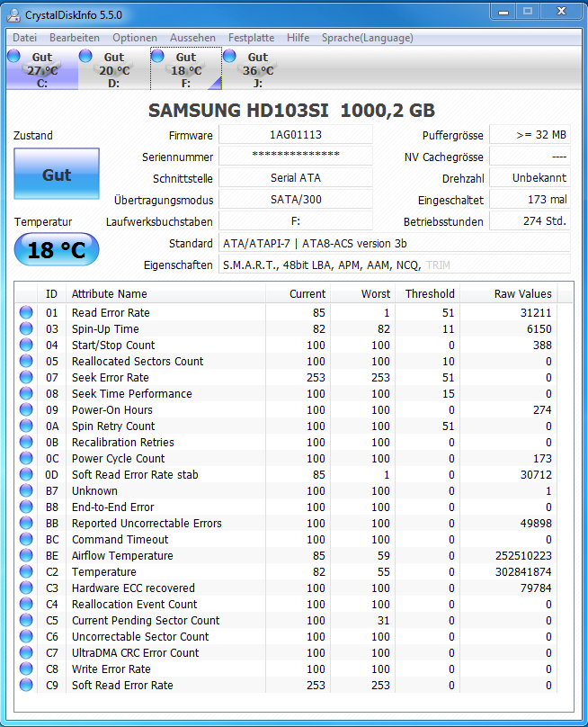Image resolution: width=588 pixels, height=727 pixels.
Task: Click the Threshold column header
Action: pyautogui.click(x=427, y=294)
